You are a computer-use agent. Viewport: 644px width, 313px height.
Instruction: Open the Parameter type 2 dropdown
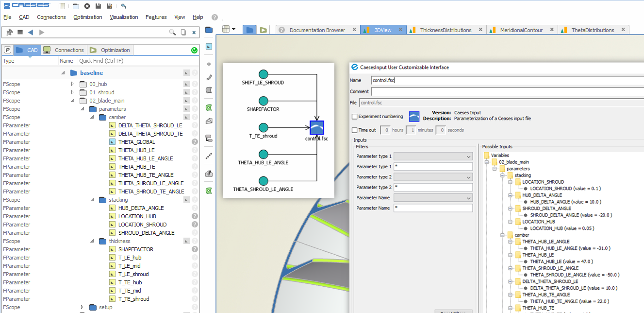pyautogui.click(x=433, y=177)
